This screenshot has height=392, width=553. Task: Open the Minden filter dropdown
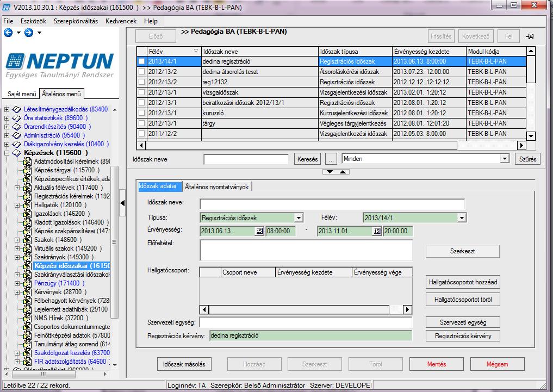coord(505,159)
